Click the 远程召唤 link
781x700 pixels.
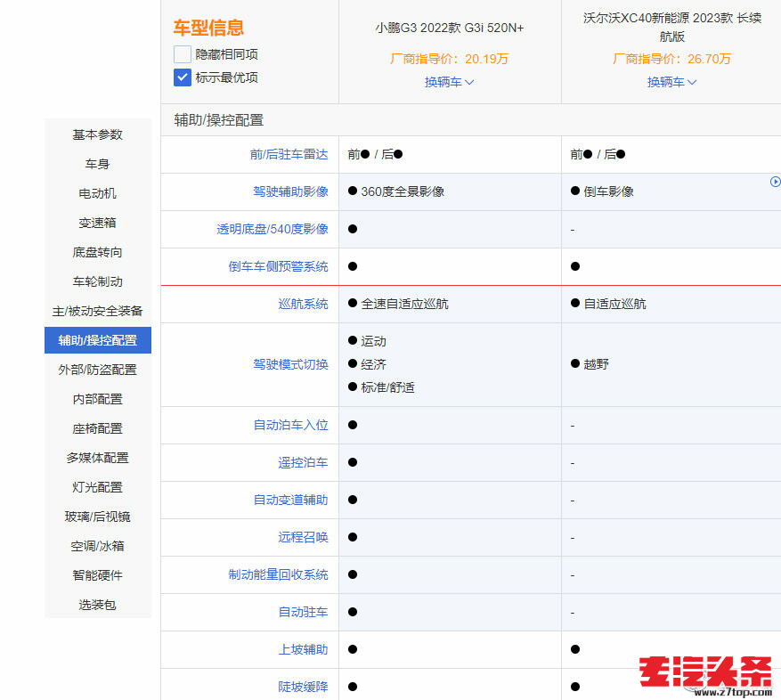pos(303,537)
